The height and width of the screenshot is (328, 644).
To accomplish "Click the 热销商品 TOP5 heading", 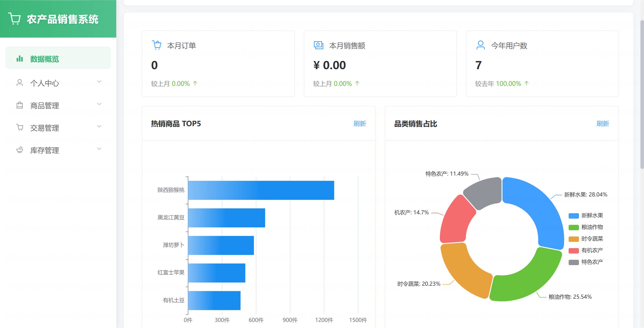I will click(176, 124).
